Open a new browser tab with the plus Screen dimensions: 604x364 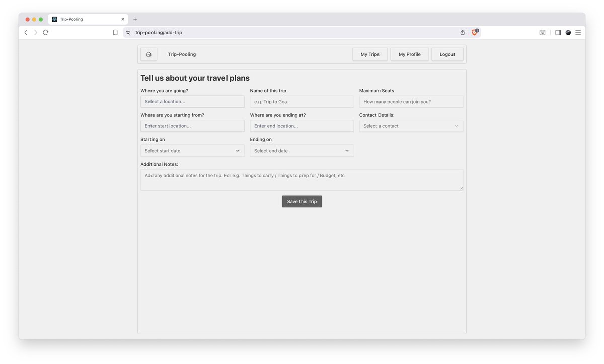point(135,19)
